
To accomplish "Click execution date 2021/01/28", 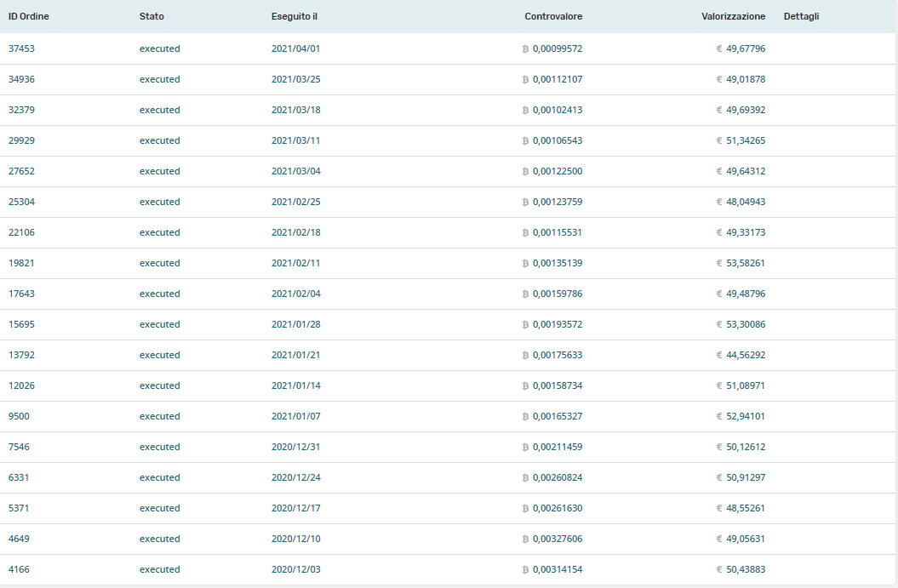I will coord(295,324).
